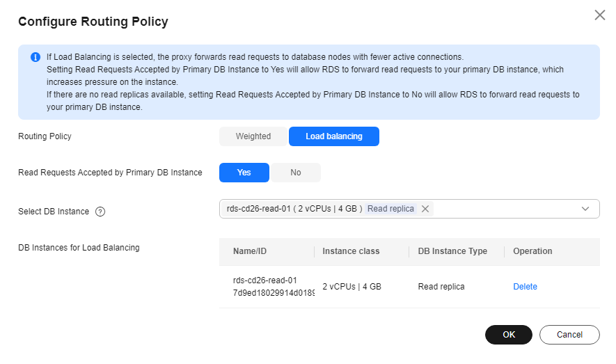Screen dimensions: 616x364
Task: Click inside the DB instance selection field
Action: coord(409,209)
